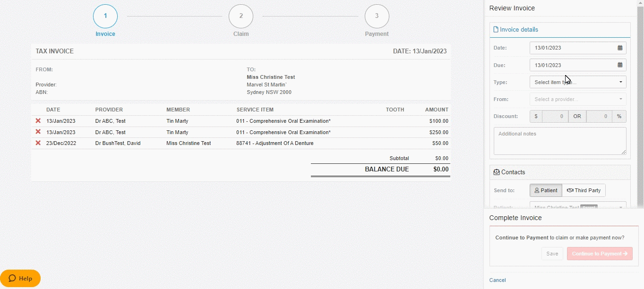Screen dimensions: 644x289
Task: Click the $100.00 amount cell
Action: [x=439, y=121]
